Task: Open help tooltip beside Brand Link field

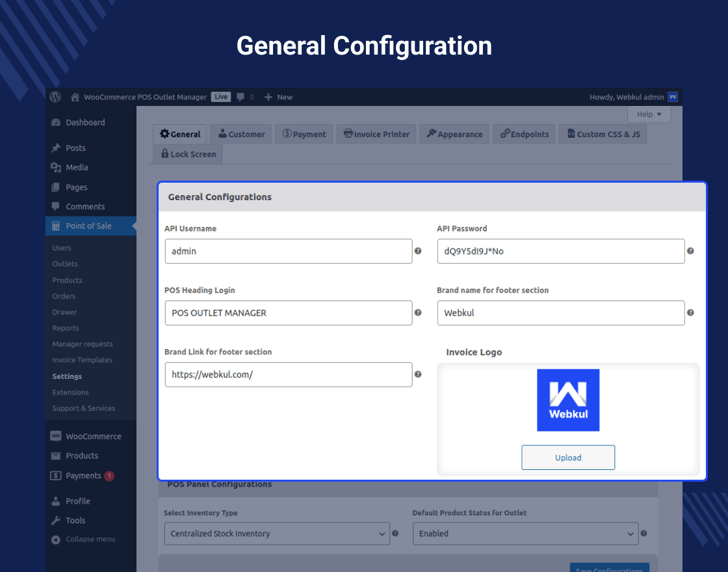Action: click(x=417, y=374)
